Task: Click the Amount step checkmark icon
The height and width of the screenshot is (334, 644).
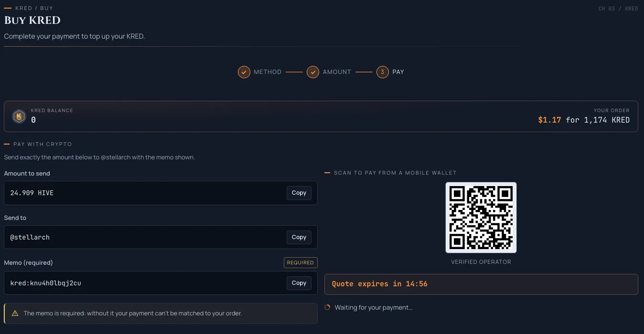Action: 313,72
